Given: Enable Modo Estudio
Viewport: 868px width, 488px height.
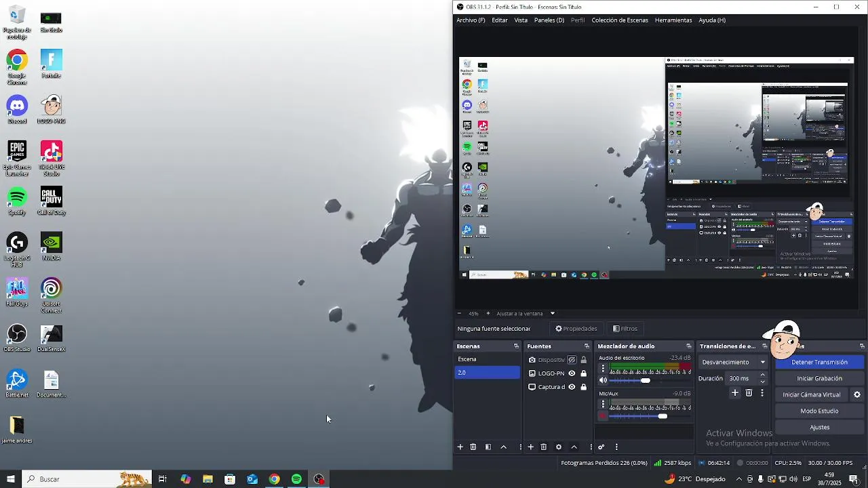Looking at the screenshot, I should tap(819, 411).
